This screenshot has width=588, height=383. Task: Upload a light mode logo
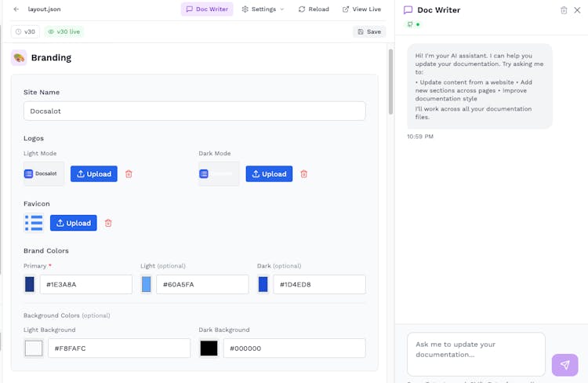94,174
